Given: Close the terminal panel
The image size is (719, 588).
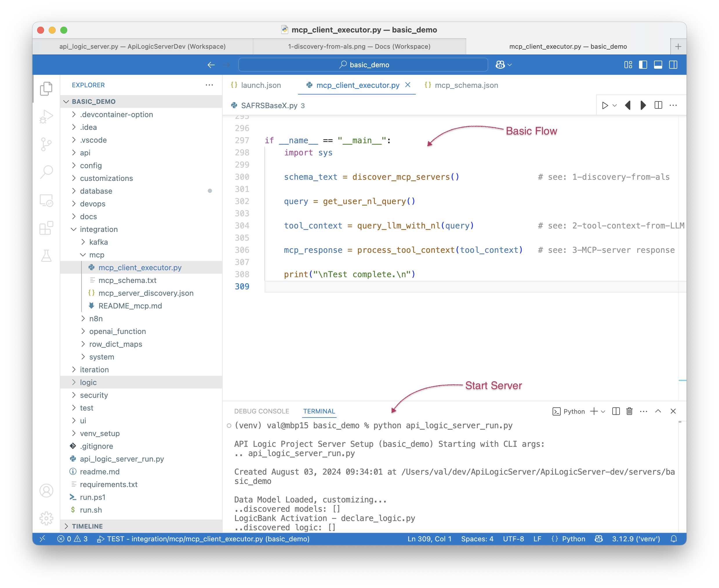Looking at the screenshot, I should [673, 411].
